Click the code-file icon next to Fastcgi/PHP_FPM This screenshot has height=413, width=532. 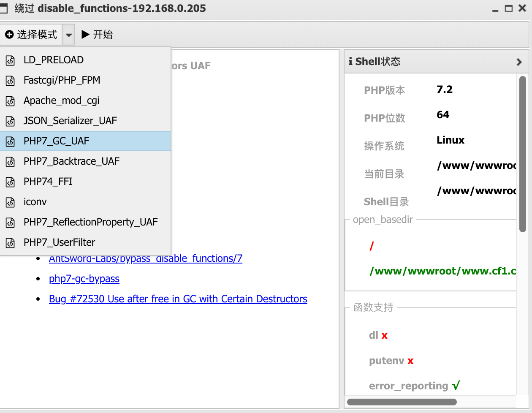(10, 81)
